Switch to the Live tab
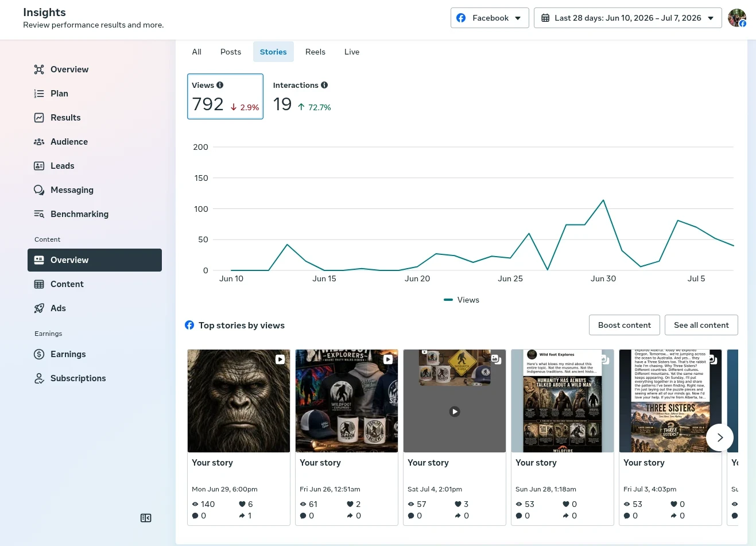Screen dimensions: 756x546 click(x=352, y=52)
